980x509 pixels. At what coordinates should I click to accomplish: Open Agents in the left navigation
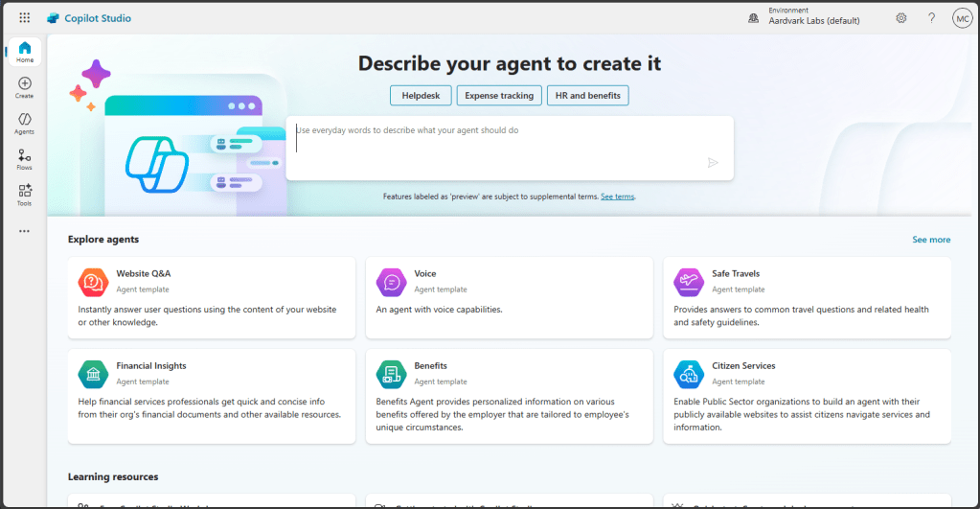point(24,124)
